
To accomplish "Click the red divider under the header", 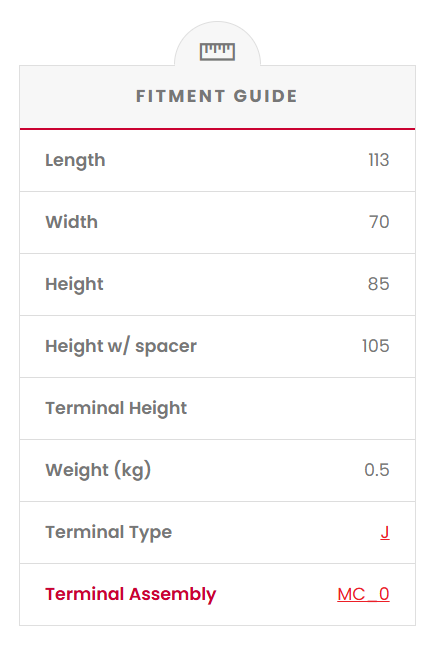I will coord(217,129).
